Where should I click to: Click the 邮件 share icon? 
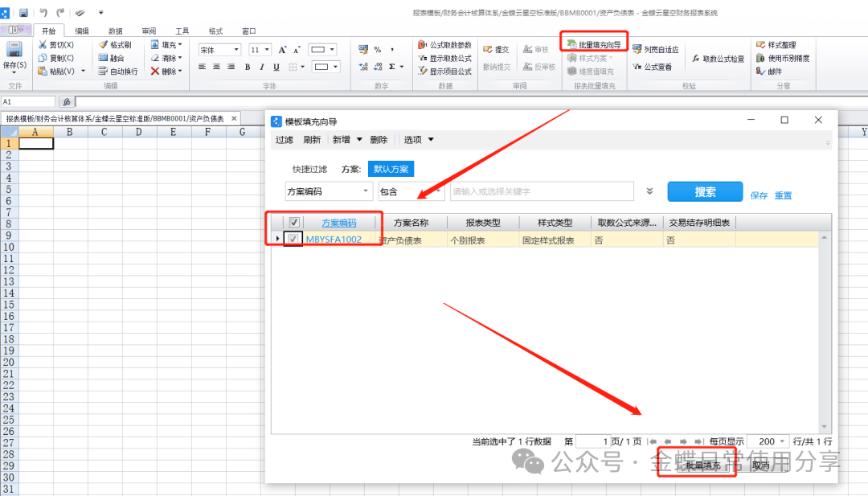click(760, 71)
